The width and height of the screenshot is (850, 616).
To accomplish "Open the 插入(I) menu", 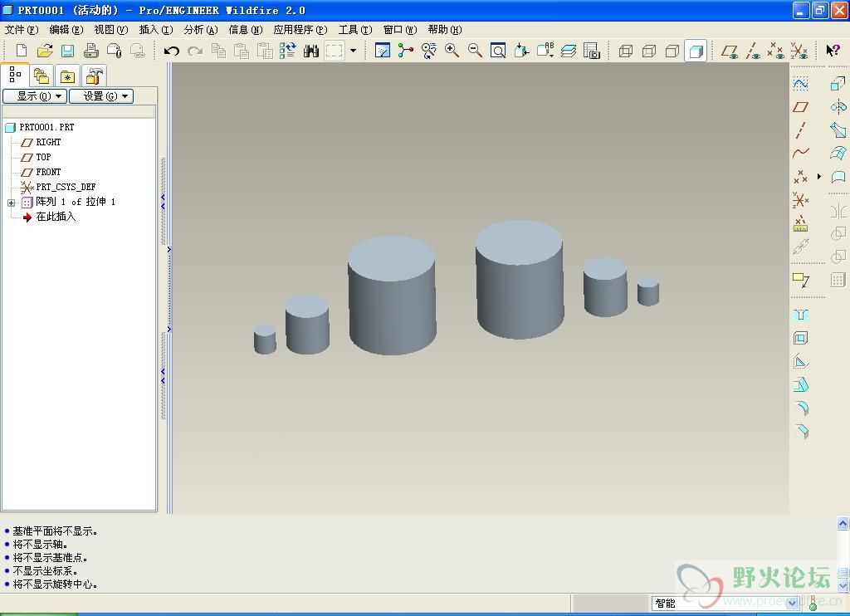I will pyautogui.click(x=156, y=30).
